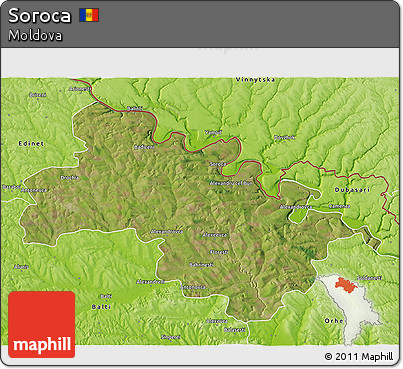The width and height of the screenshot is (403, 369).
Task: Click the Alexandreni town label
Action: [x=151, y=282]
